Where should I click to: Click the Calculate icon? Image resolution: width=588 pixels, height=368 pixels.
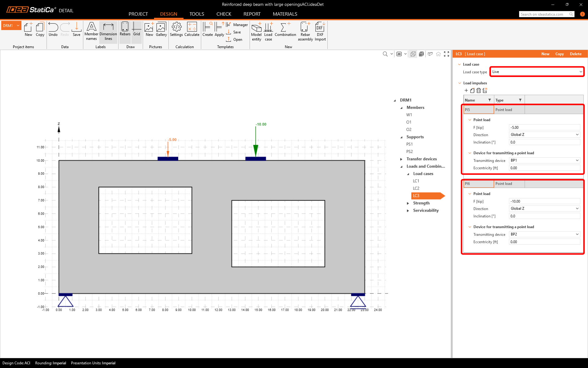192,29
